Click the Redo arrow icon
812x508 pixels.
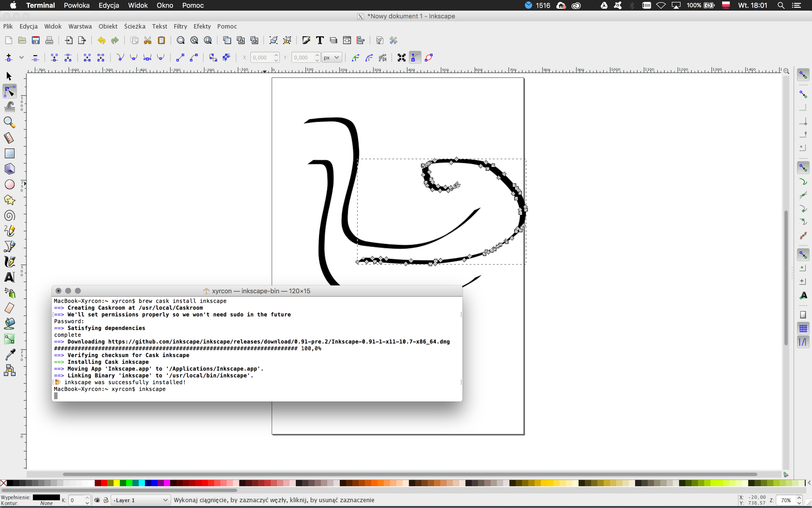tap(115, 40)
